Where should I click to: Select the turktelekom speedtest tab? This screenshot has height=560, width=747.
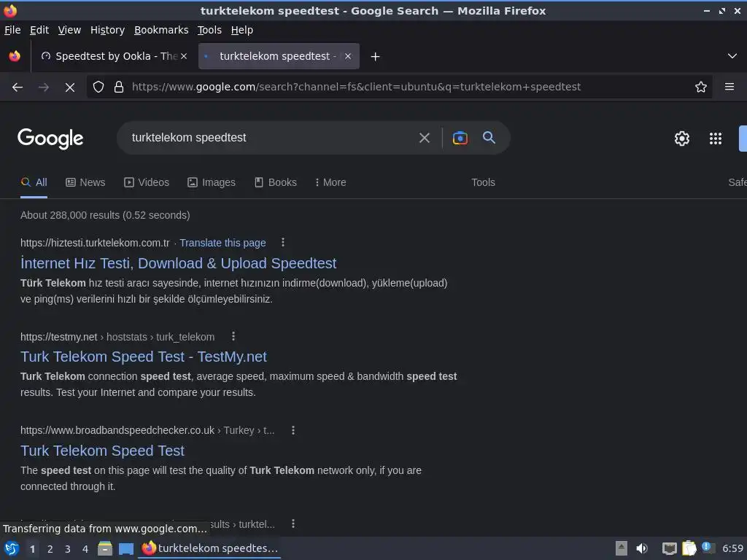[x=279, y=56]
